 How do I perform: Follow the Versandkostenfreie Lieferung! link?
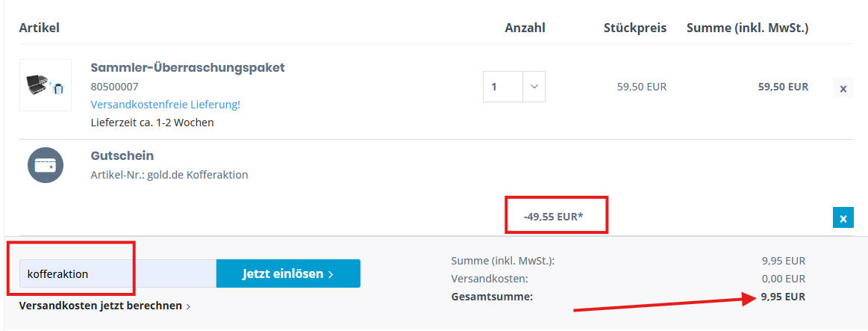click(x=165, y=105)
